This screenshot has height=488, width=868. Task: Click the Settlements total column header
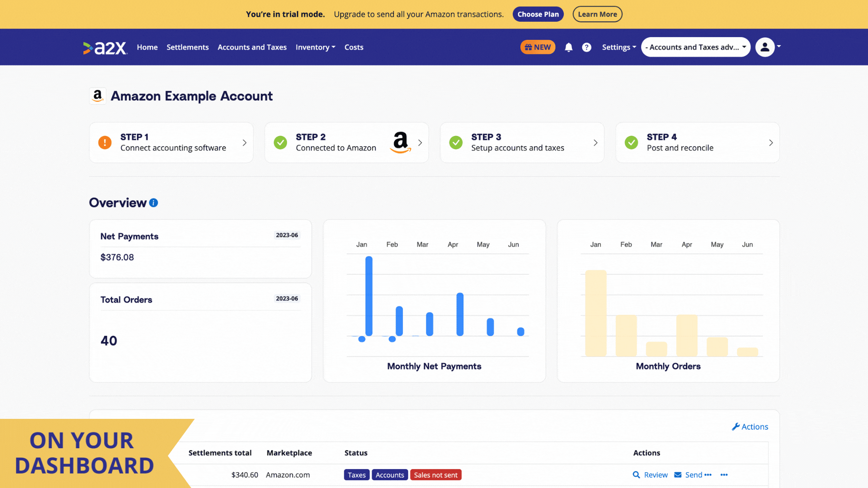point(220,453)
